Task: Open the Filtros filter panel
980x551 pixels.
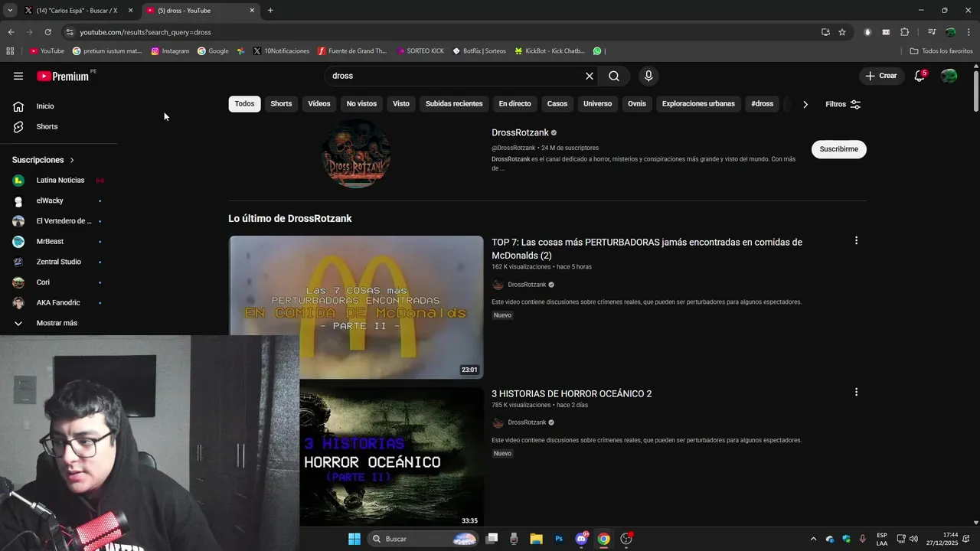Action: coord(843,104)
